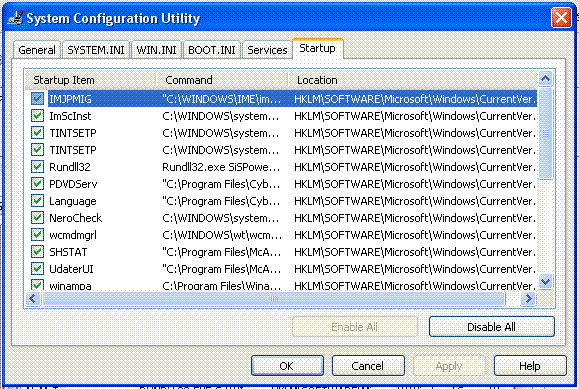Toggle the SHSTAT checkbox
579x389 pixels.
tap(37, 252)
